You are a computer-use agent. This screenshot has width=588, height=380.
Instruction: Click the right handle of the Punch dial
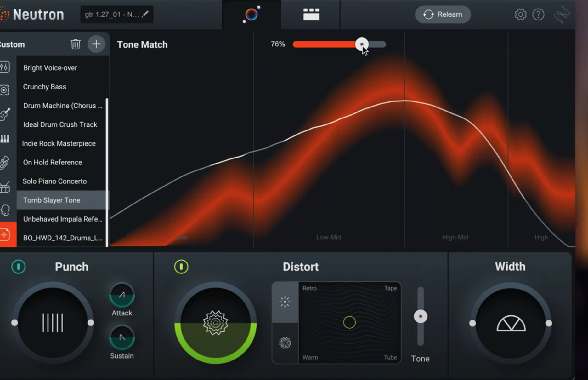pyautogui.click(x=91, y=323)
